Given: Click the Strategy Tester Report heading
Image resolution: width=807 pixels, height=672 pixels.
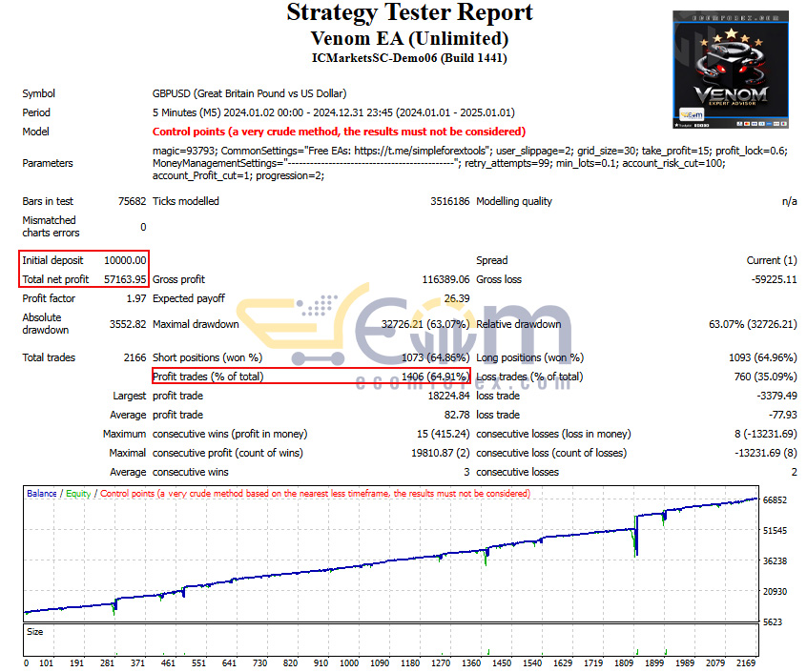Looking at the screenshot, I should click(409, 12).
